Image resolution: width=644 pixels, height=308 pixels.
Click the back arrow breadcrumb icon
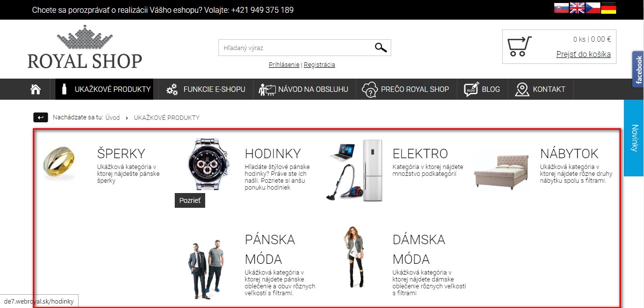pyautogui.click(x=41, y=117)
